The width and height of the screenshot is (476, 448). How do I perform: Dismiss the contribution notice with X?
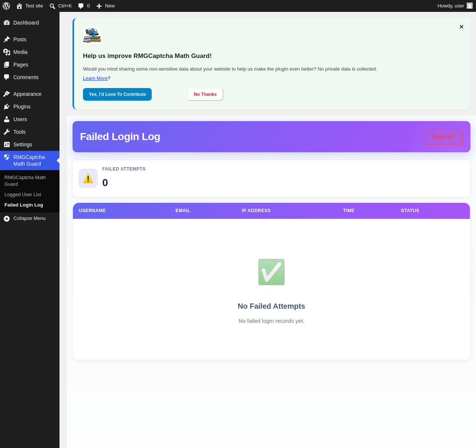(461, 27)
